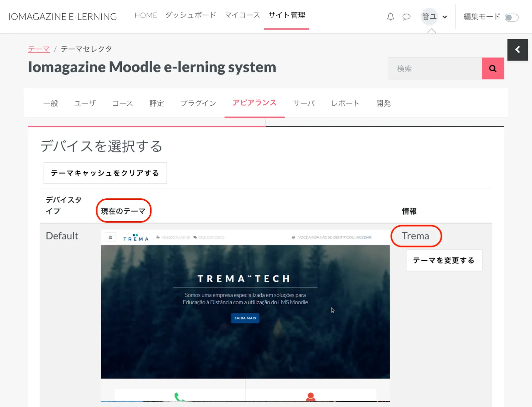
Task: Click the pink search magnifier button
Action: pos(492,68)
